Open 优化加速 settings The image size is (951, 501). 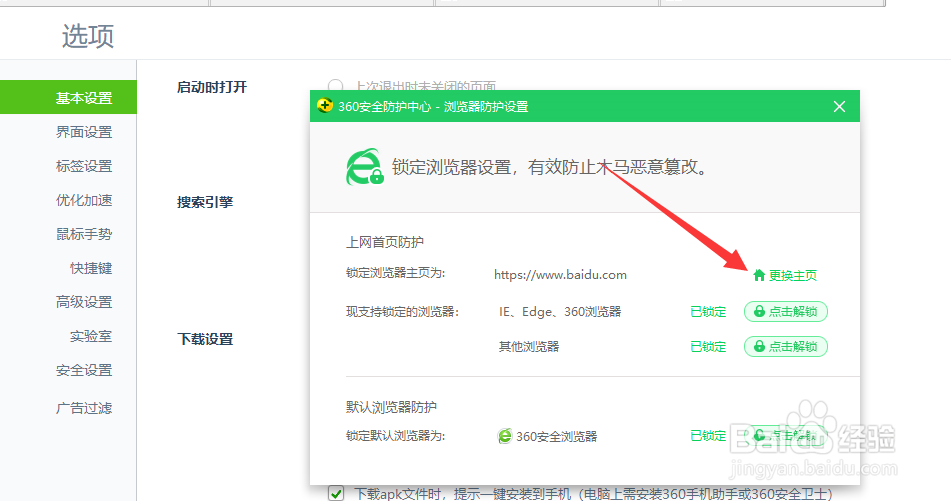84,200
